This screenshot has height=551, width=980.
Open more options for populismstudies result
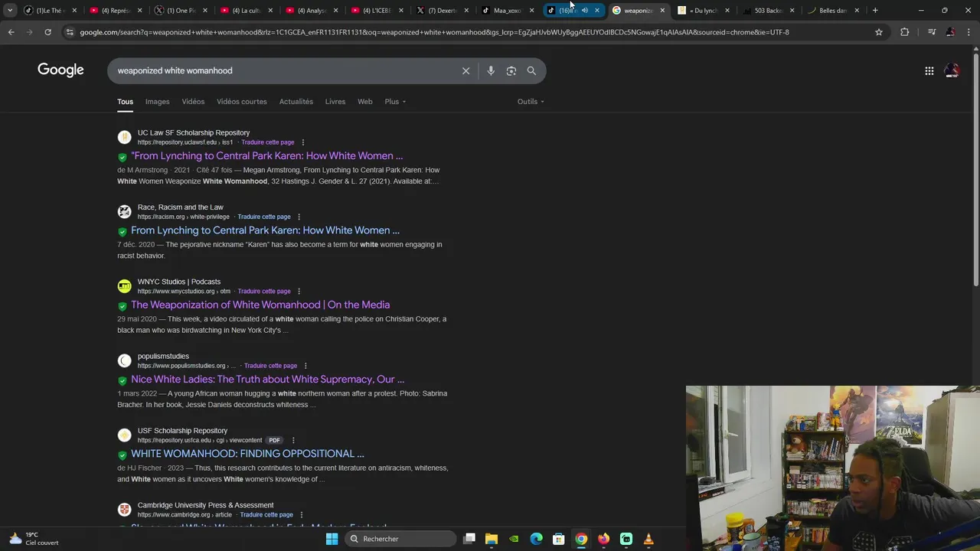click(305, 366)
